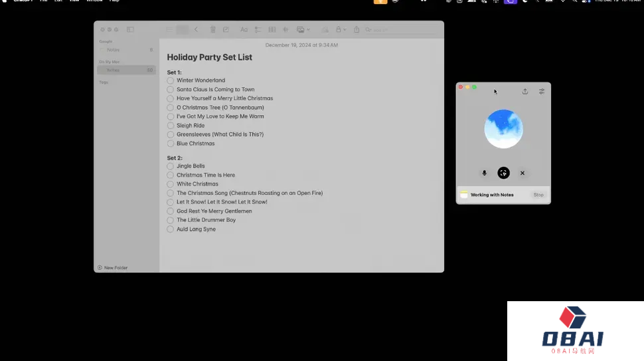Viewport: 644px width, 361px height.
Task: Delete the note with the trash icon
Action: point(212,30)
